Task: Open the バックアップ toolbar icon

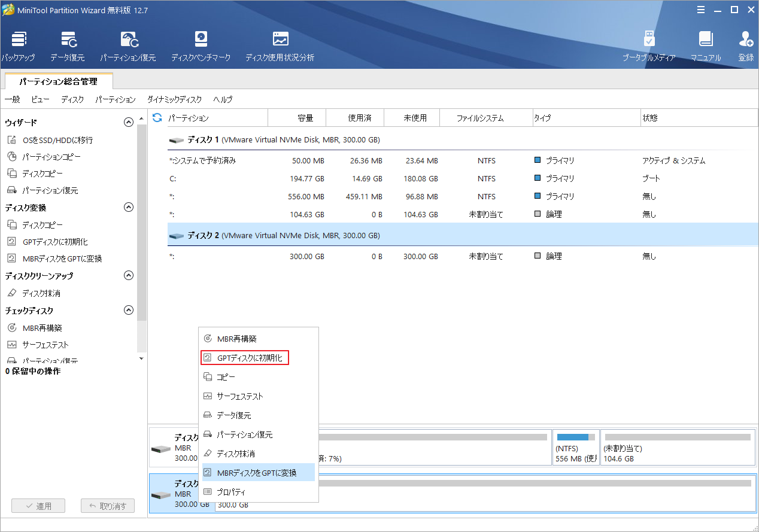Action: 18,47
